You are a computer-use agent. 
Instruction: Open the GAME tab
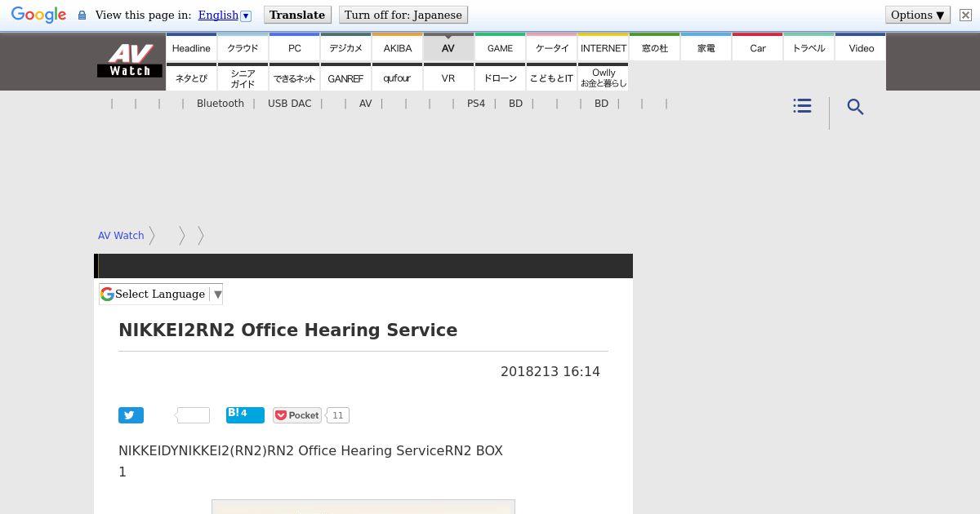point(500,48)
